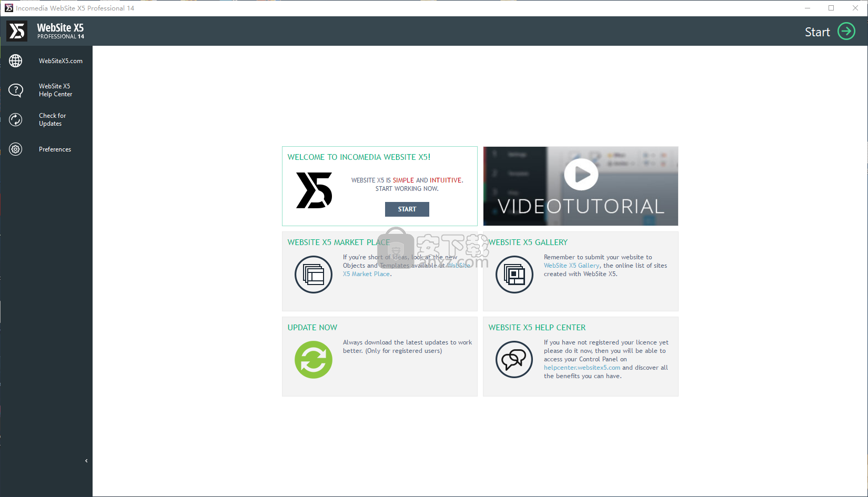This screenshot has width=868, height=497.
Task: Select Check for Updates in sidebar
Action: click(x=46, y=120)
